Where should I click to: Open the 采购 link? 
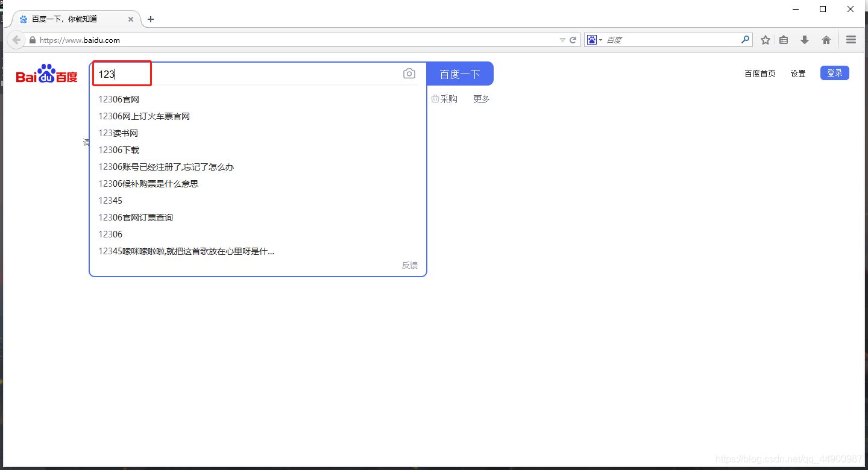444,99
